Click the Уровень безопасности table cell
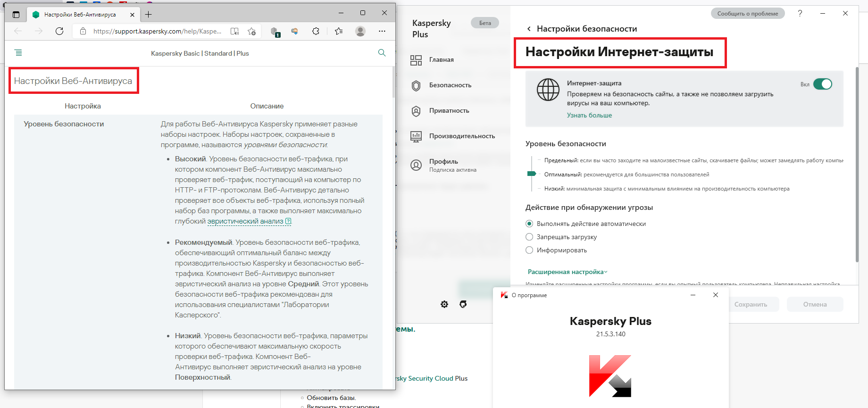 64,124
